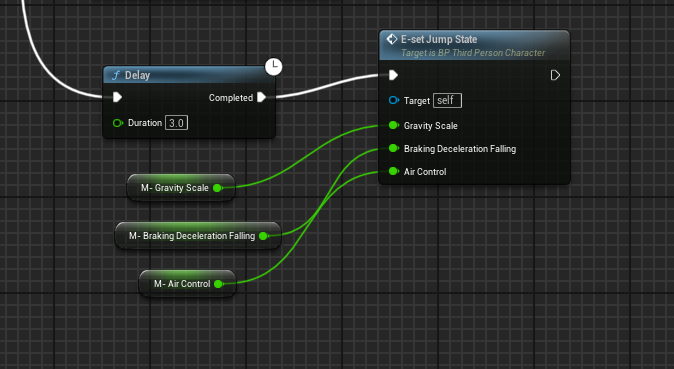674x369 pixels.
Task: Click Braking Deceleration Falling pin label
Action: coord(460,149)
